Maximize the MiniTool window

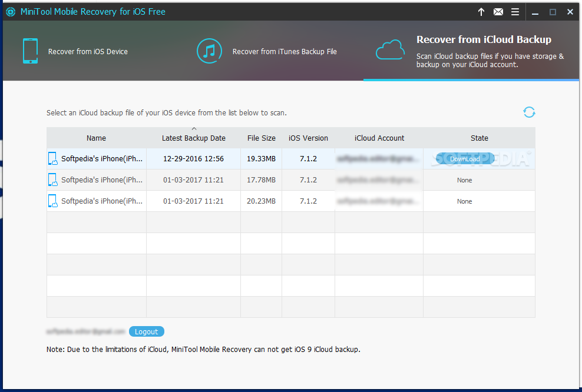(x=553, y=12)
